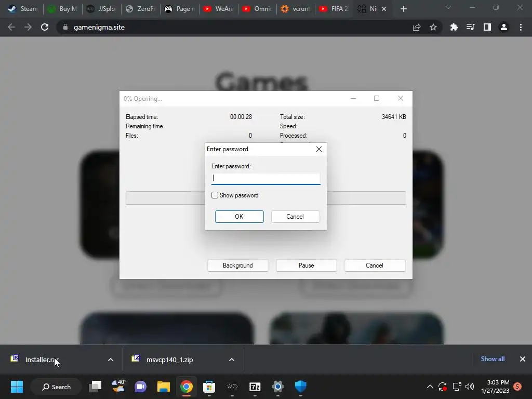Open the media control icon
Viewport: 532px width, 399px height.
[470, 27]
